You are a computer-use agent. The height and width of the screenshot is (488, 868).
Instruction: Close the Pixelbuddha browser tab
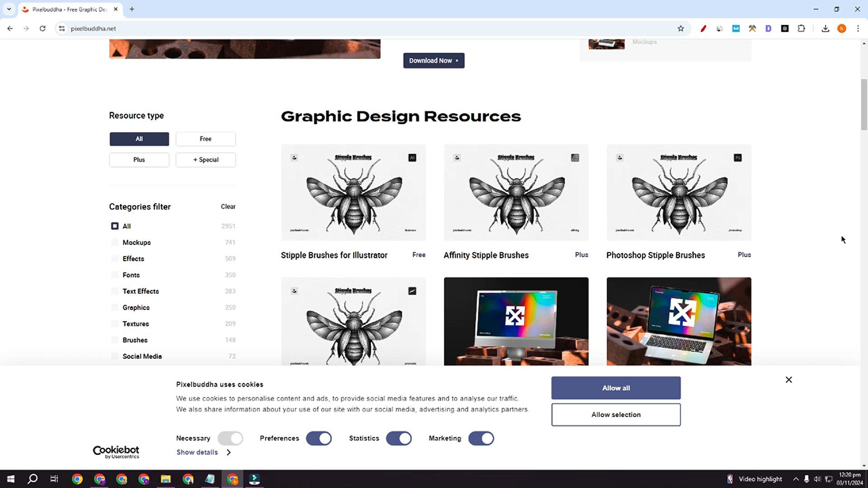coord(116,9)
